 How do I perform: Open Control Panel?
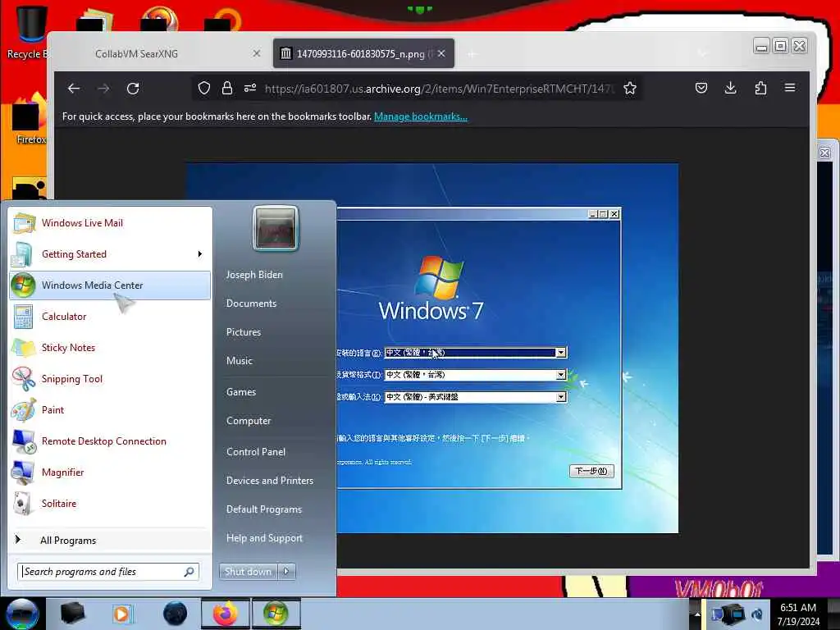256,452
